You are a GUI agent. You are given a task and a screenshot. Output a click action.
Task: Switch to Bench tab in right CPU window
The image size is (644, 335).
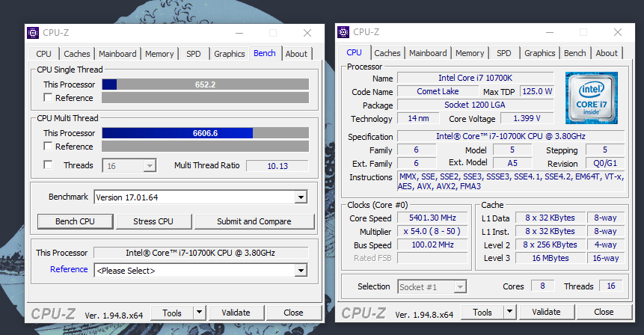tap(575, 53)
